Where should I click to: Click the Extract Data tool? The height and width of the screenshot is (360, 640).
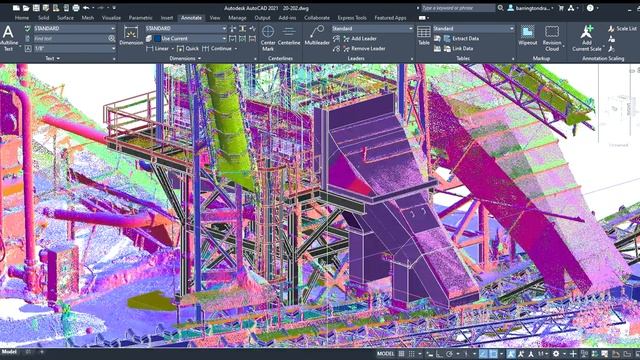click(461, 38)
